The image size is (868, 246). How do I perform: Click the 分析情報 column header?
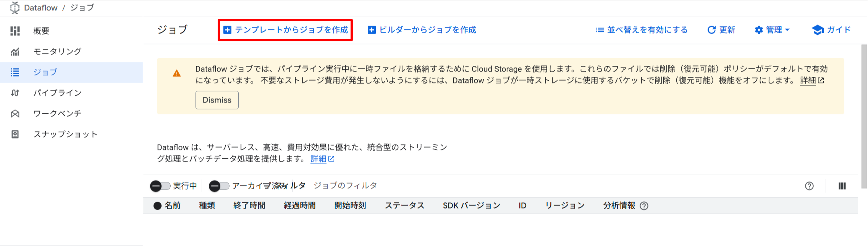point(619,206)
